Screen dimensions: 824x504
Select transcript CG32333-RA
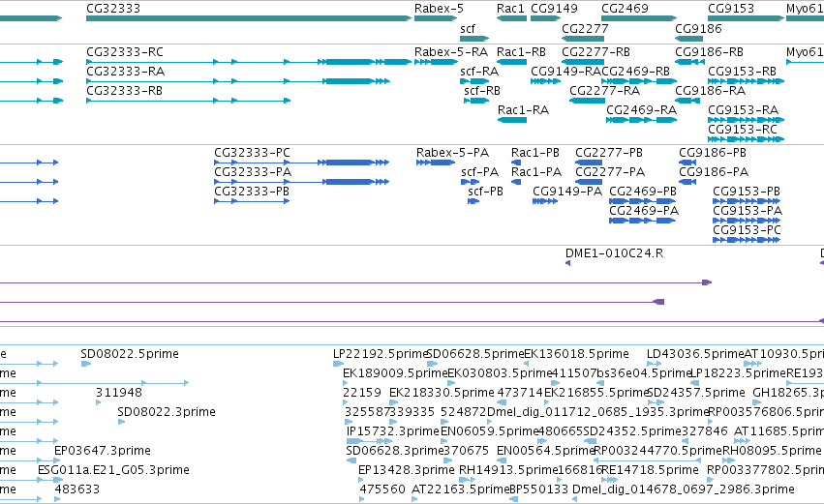tap(125, 71)
